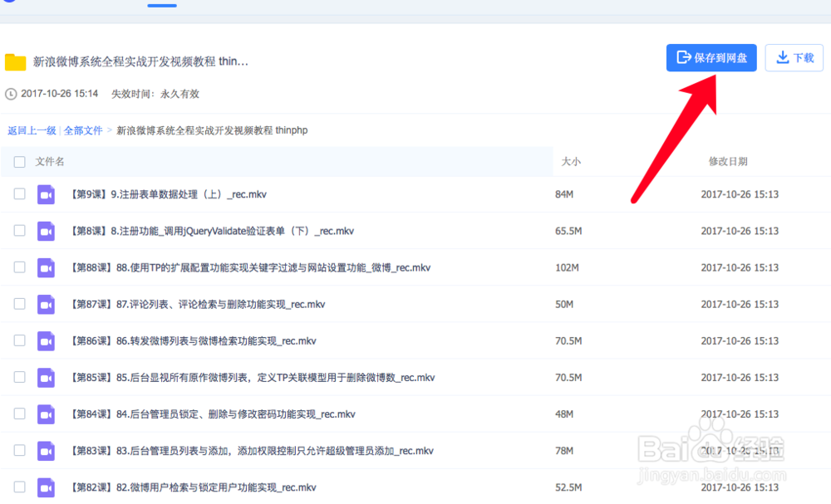Screen dimensions: 831x504
Task: Open file 87.评论列表、评论检索与删除功能实现
Action: coord(198,304)
